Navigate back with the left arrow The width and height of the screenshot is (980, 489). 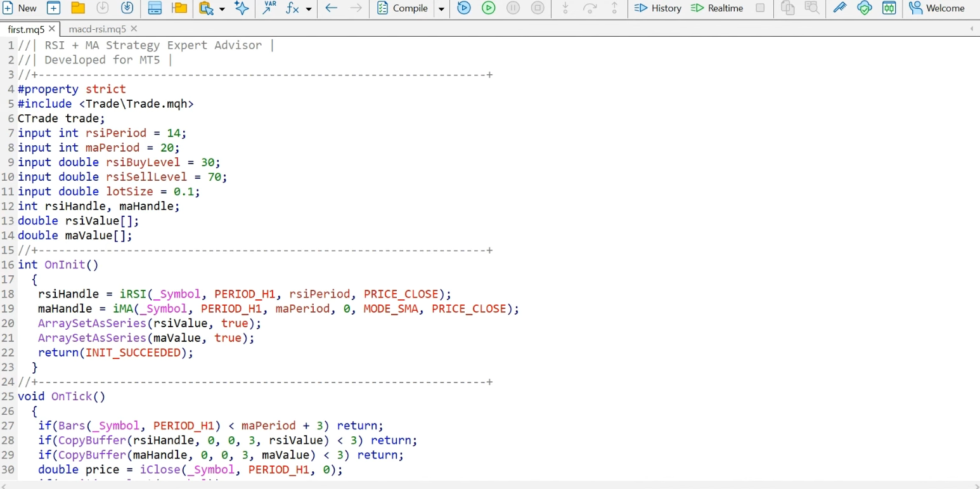331,8
